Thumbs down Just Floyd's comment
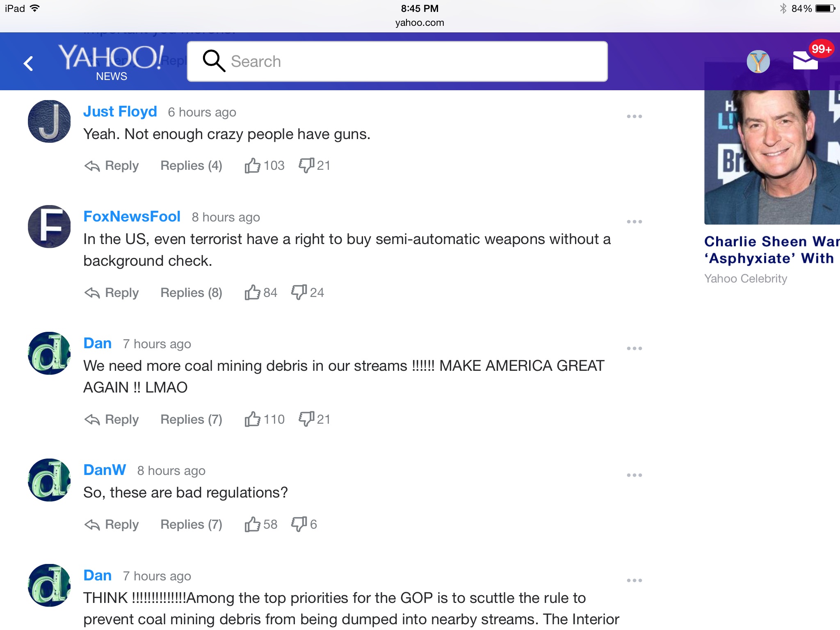Screen dimensions: 840x630 click(x=306, y=166)
